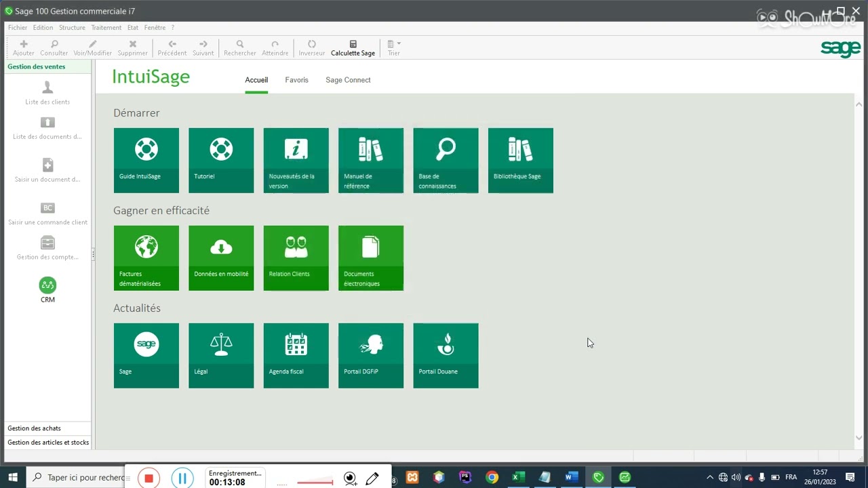
Task: Open Calculette Sage from the toolbar
Action: click(353, 48)
